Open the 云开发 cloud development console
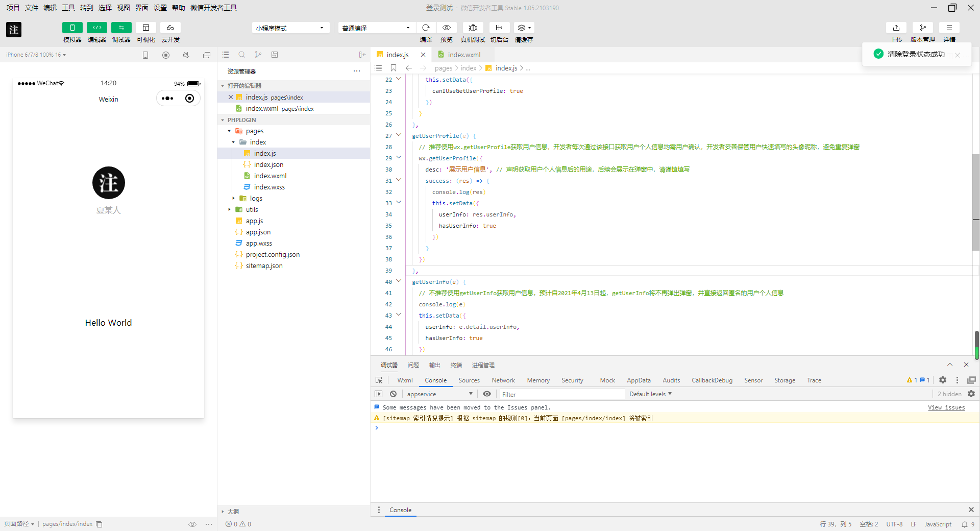 point(170,28)
